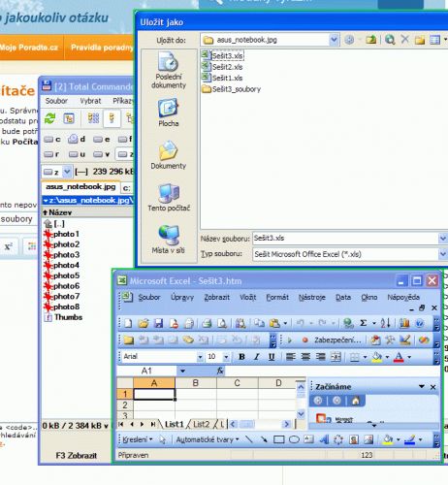Click F3 Zobrazit in Total Commander
448x485 pixels.
coord(77,456)
